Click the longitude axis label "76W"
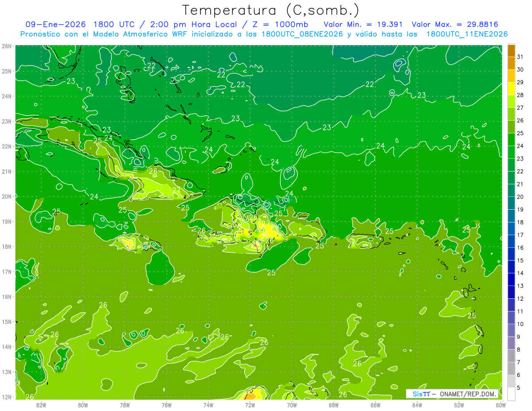The width and height of the screenshot is (532, 411). pyautogui.click(x=166, y=405)
